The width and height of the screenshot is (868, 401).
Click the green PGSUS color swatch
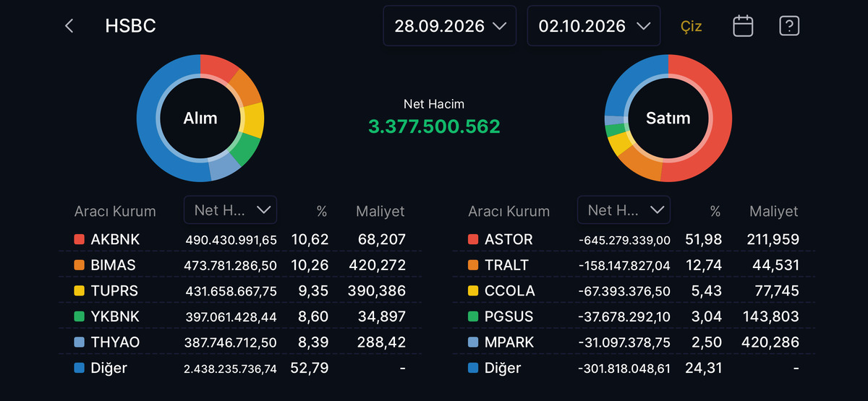[473, 316]
